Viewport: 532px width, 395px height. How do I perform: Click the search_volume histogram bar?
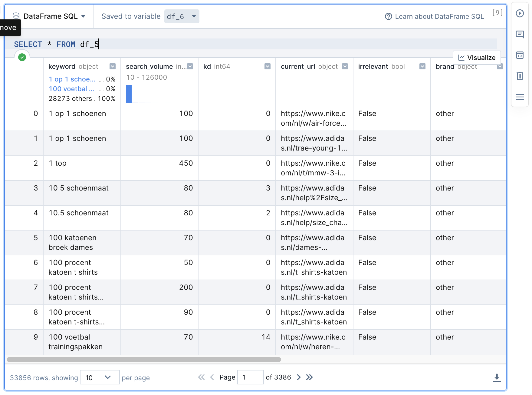(x=129, y=94)
